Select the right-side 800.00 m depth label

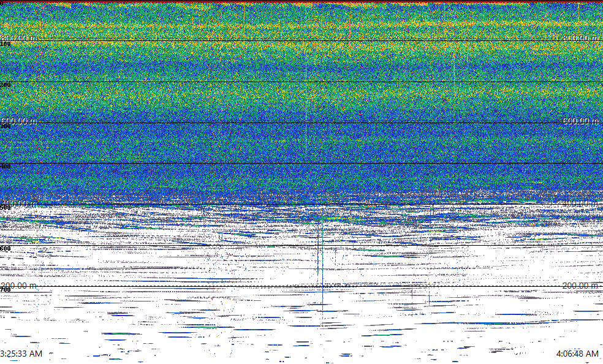[581, 37]
